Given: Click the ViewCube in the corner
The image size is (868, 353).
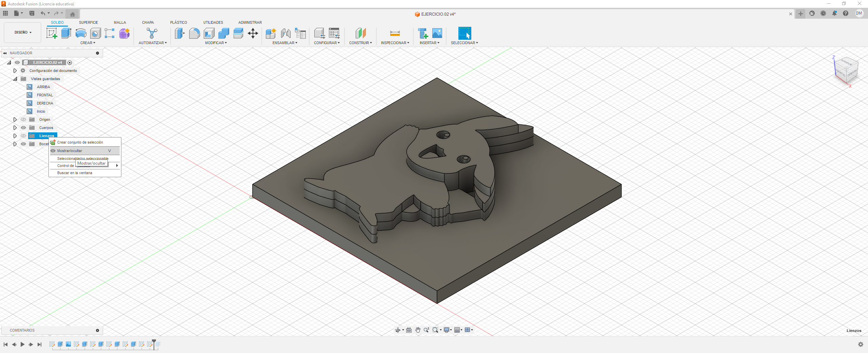Looking at the screenshot, I should (x=846, y=71).
